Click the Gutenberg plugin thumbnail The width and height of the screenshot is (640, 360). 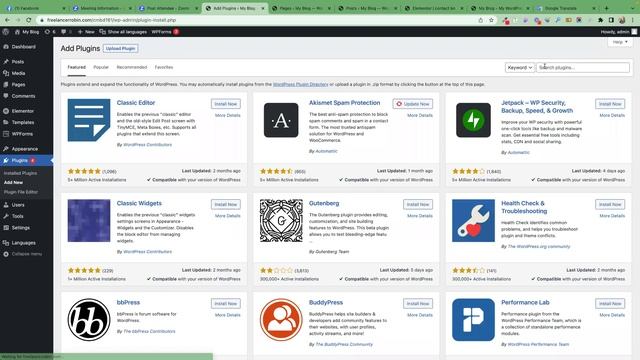click(x=281, y=220)
